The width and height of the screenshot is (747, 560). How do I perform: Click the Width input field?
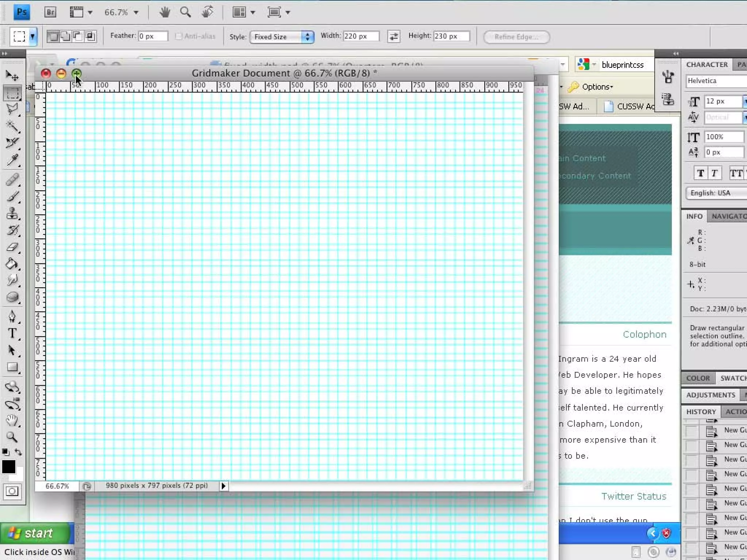pyautogui.click(x=360, y=36)
